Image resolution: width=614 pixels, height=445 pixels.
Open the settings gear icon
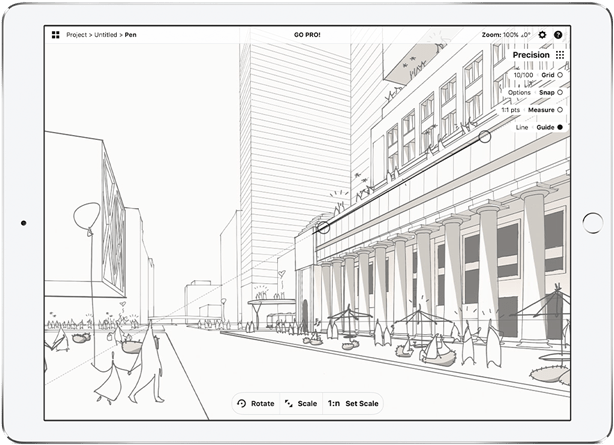[542, 35]
